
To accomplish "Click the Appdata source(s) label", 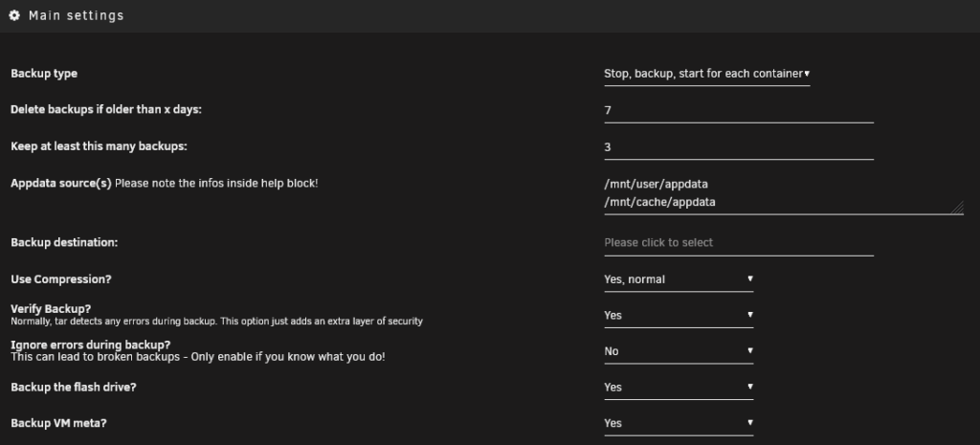I will [61, 184].
